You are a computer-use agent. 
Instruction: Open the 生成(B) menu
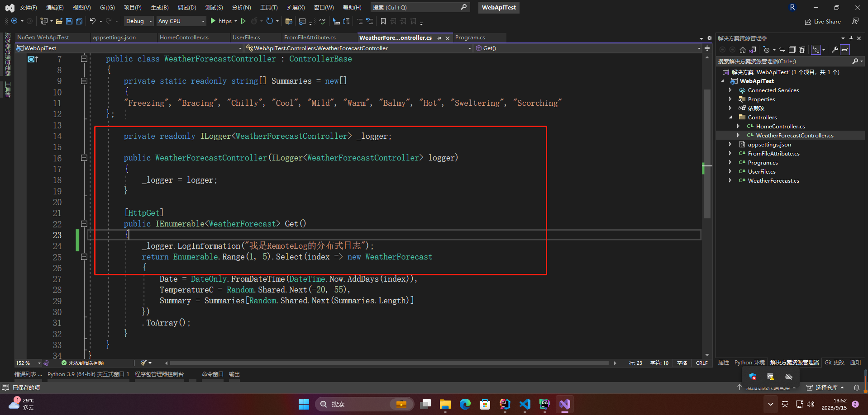coord(160,8)
